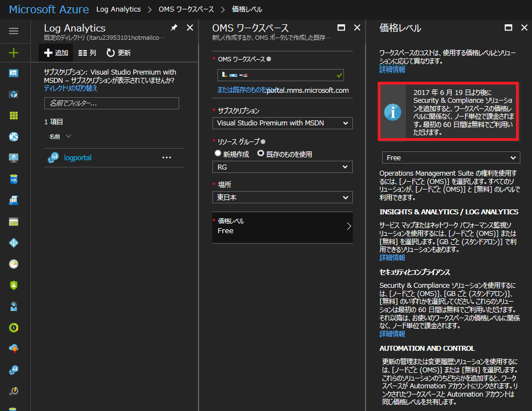
Task: Open the Free pricing tier dropdown
Action: pos(451,158)
